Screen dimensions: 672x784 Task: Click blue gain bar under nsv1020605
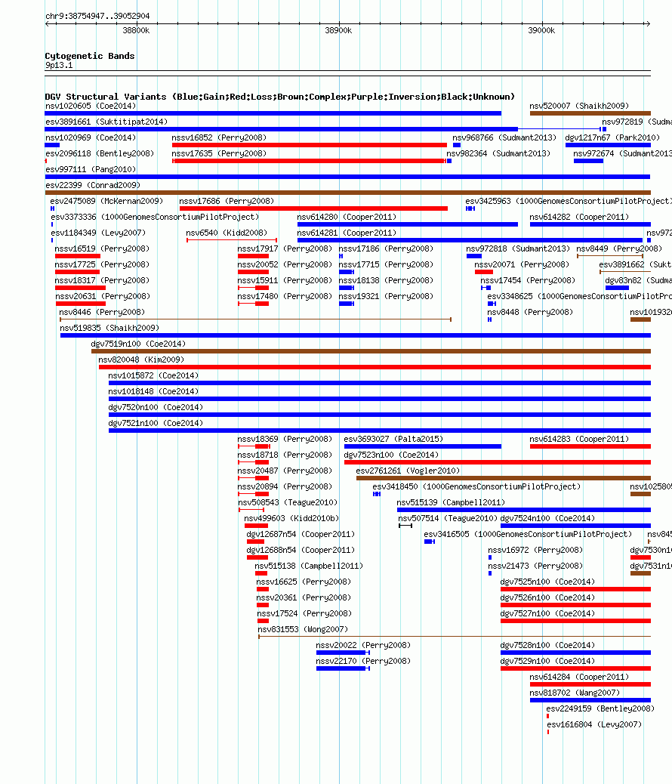[x=273, y=113]
